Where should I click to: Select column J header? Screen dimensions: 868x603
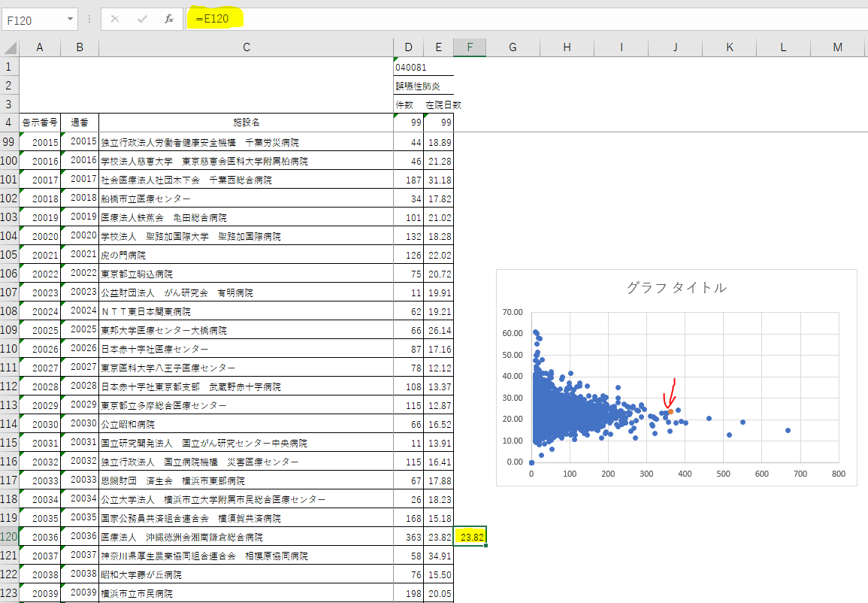(676, 47)
